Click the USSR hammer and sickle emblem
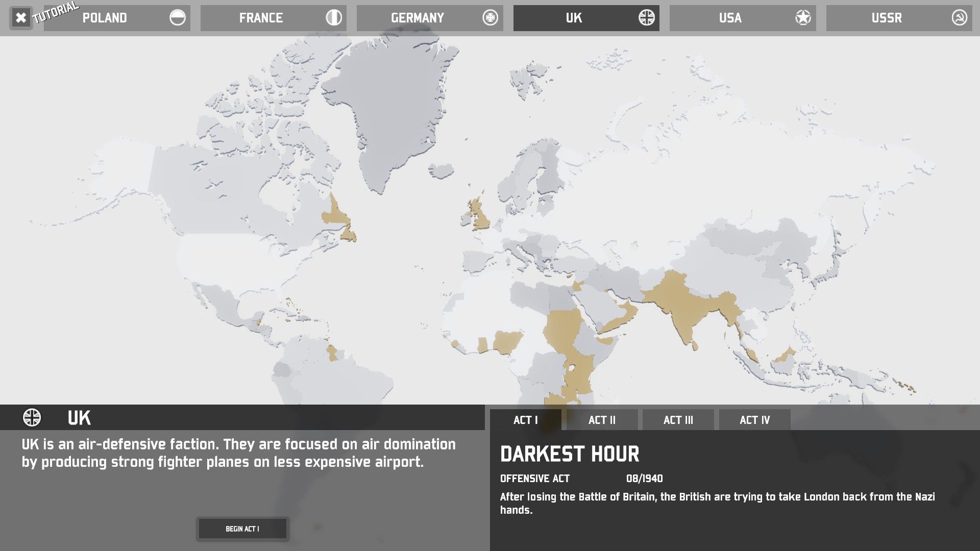Image resolution: width=980 pixels, height=551 pixels. coord(959,18)
